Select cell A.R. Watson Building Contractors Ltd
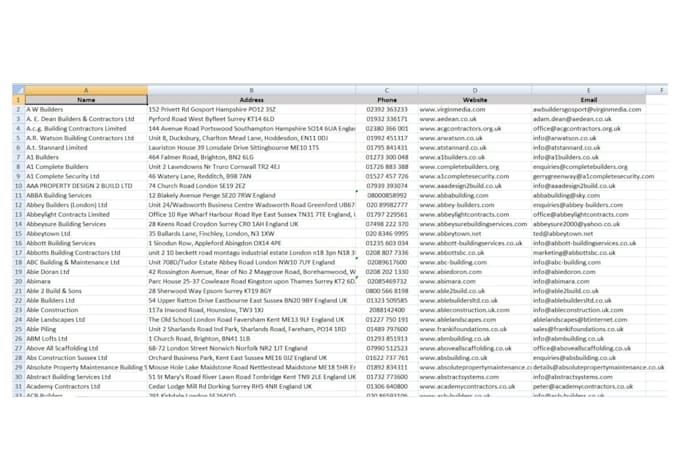This screenshot has width=680, height=459. [x=86, y=138]
